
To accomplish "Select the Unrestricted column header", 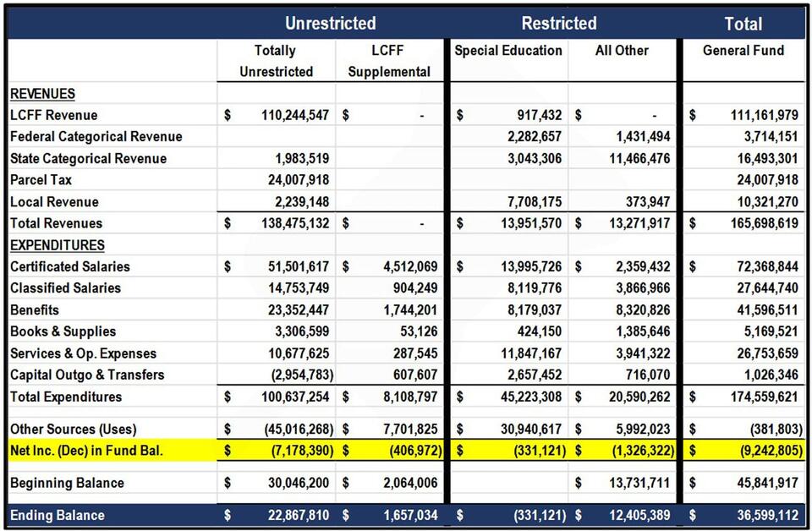I will 330,23.
